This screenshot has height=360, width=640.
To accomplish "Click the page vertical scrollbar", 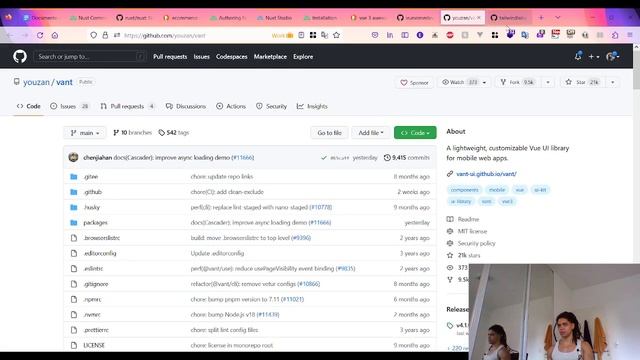I will coord(636,69).
